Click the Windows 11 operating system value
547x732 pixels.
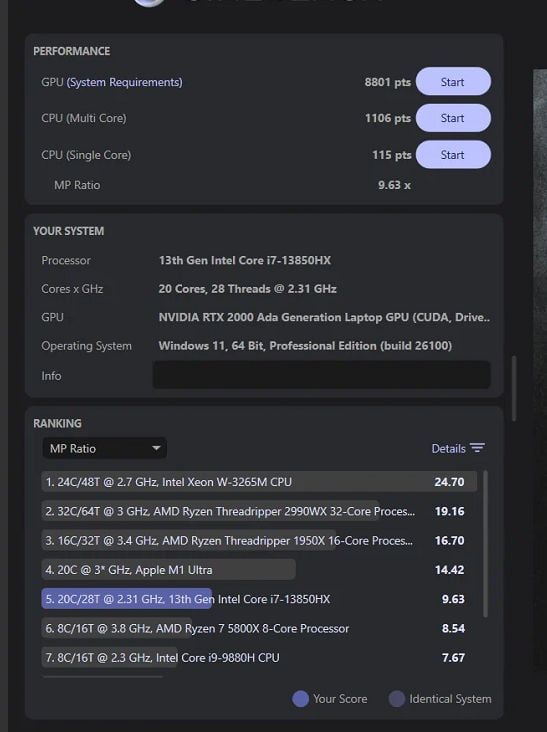[305, 345]
